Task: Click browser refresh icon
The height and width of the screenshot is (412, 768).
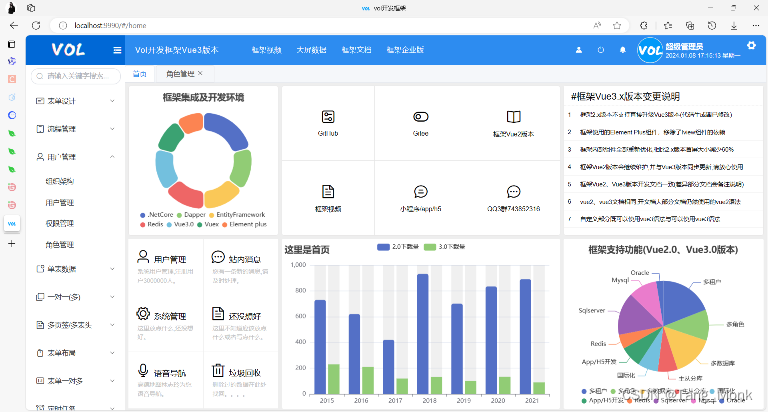Action: (36, 25)
